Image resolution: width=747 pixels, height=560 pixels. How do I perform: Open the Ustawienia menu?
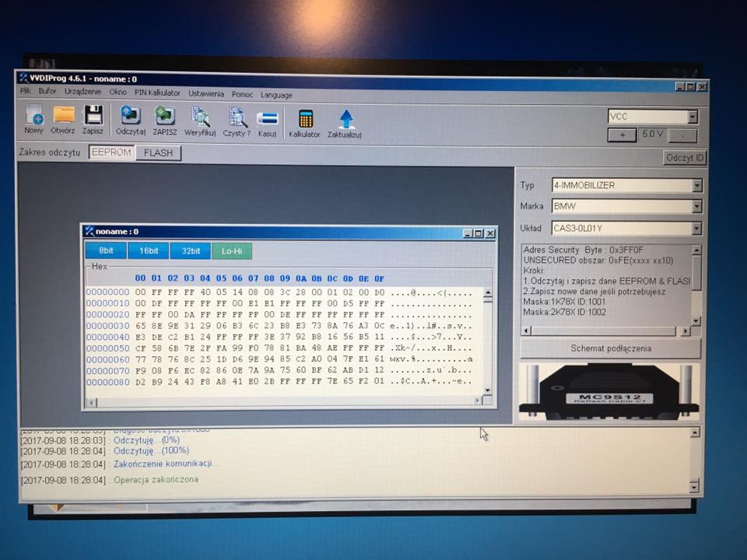[205, 93]
